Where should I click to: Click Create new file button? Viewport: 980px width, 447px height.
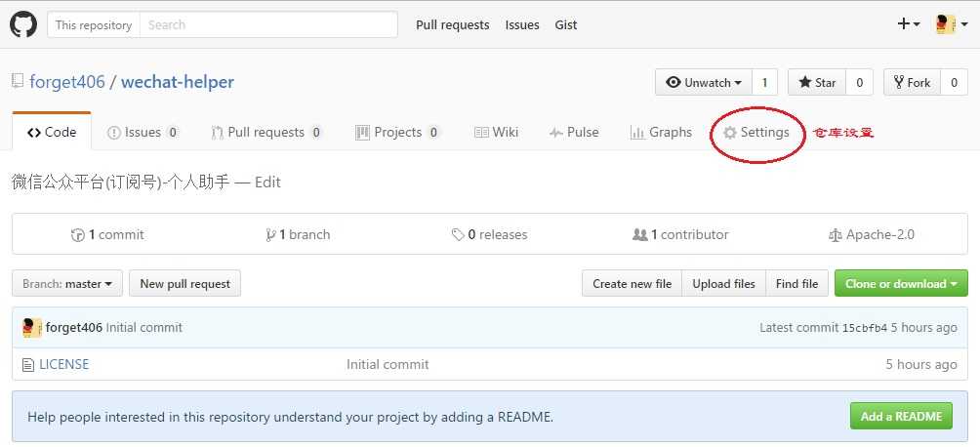[632, 283]
